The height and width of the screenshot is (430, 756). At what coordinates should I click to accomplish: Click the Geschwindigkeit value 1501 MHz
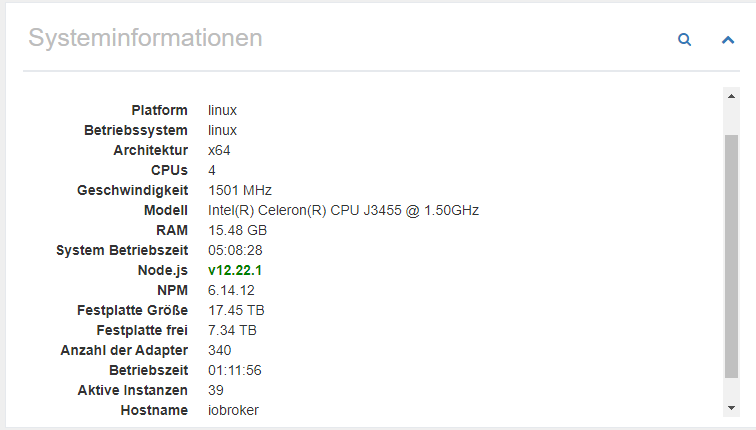tap(240, 190)
